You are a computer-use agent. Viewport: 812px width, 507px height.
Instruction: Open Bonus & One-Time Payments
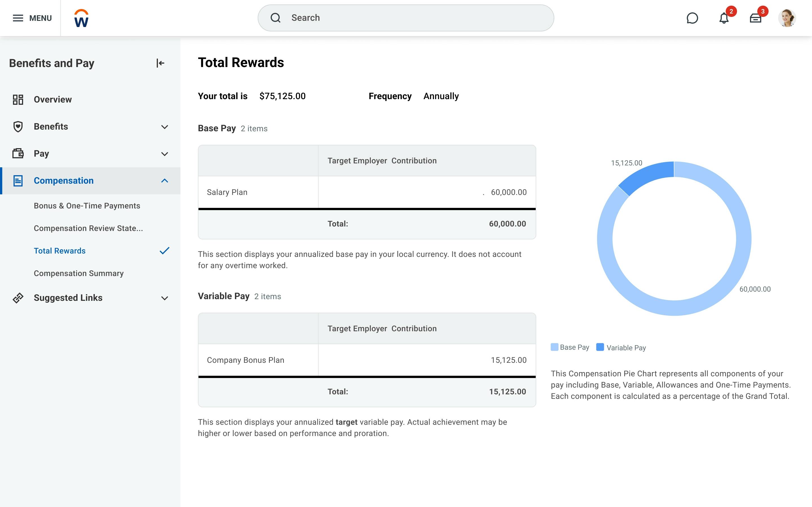[87, 206]
